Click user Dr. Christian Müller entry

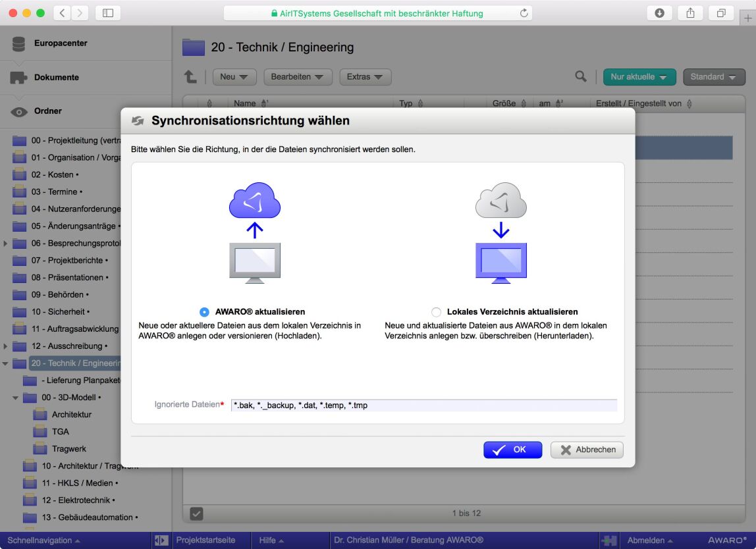click(408, 540)
